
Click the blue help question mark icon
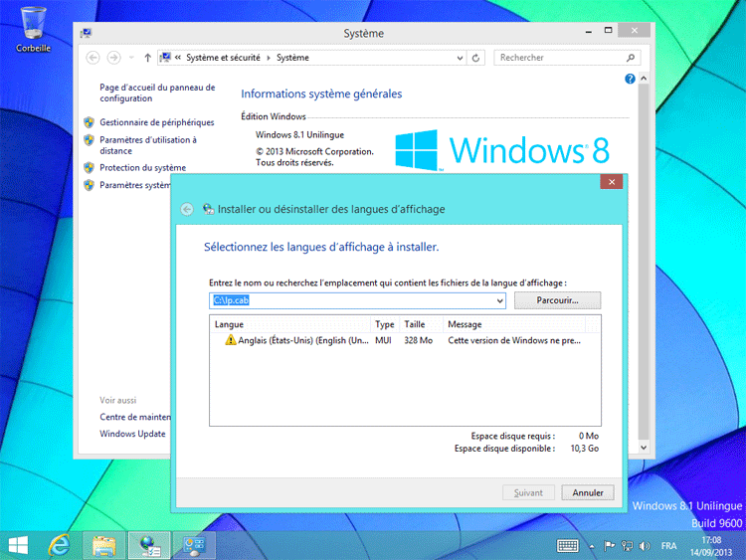(x=630, y=79)
